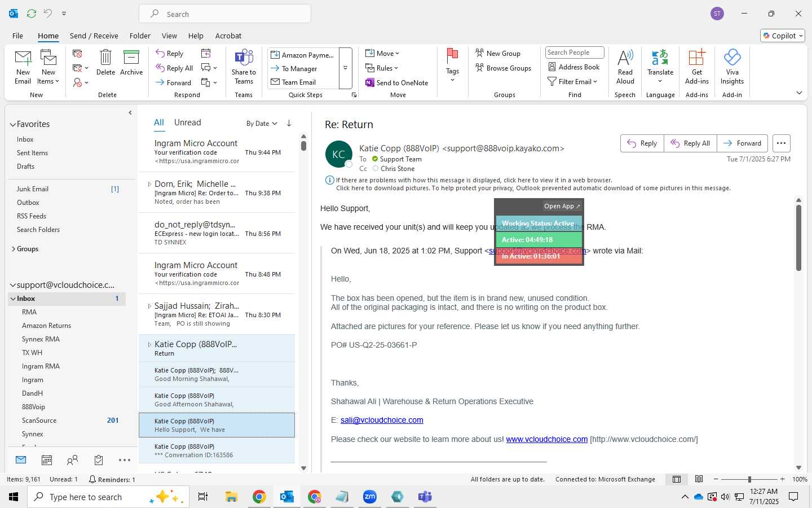The height and width of the screenshot is (508, 812).
Task: Show Unread messages only
Action: click(188, 122)
